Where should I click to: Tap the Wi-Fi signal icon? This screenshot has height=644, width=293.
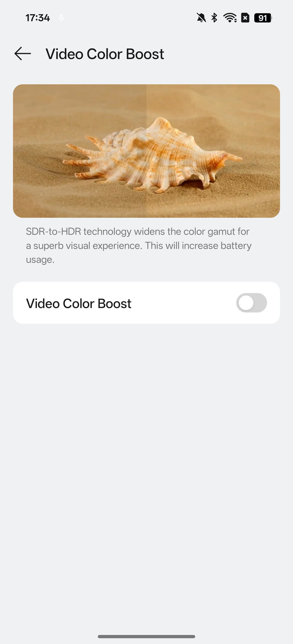click(230, 18)
